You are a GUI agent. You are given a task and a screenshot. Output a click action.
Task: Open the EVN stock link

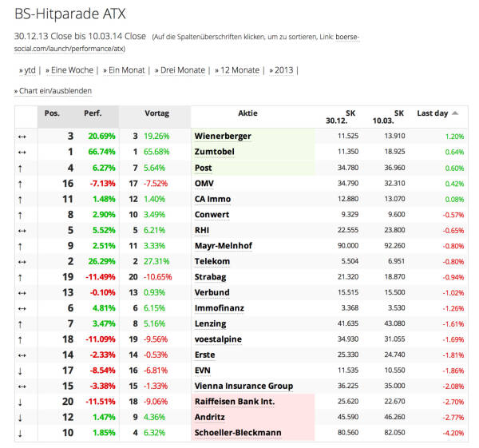coord(203,371)
